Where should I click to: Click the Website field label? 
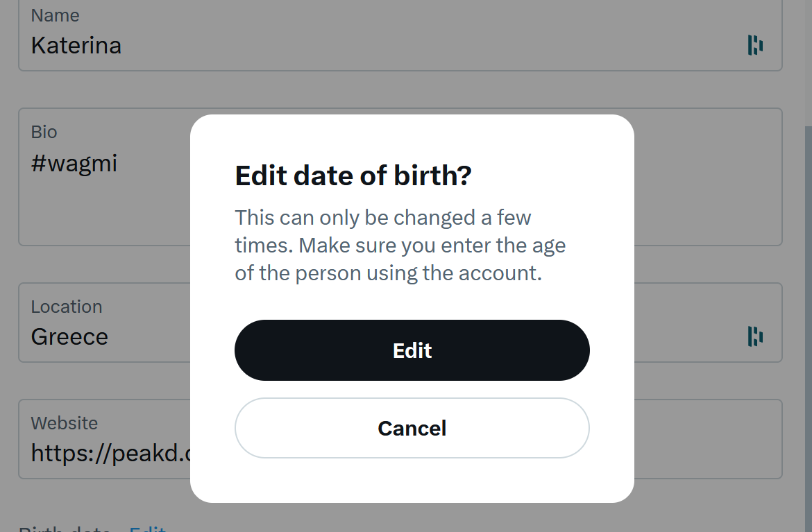point(65,423)
